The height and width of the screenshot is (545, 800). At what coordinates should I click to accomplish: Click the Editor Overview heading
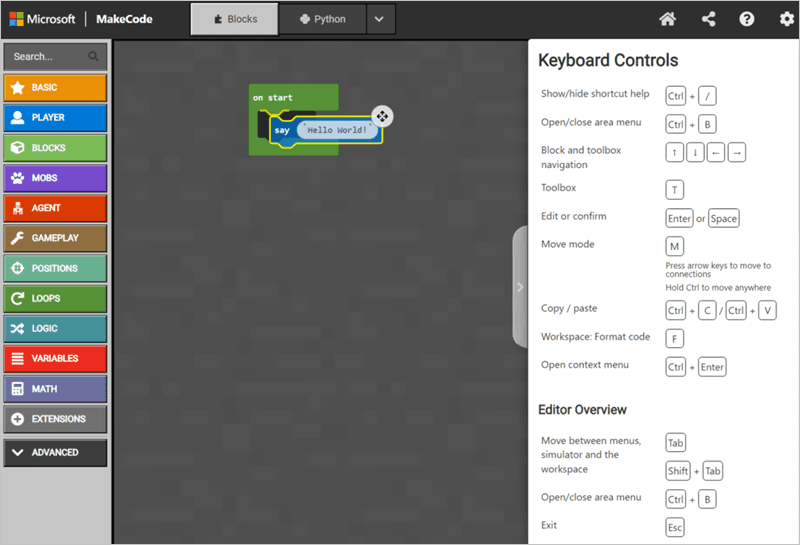coord(582,410)
